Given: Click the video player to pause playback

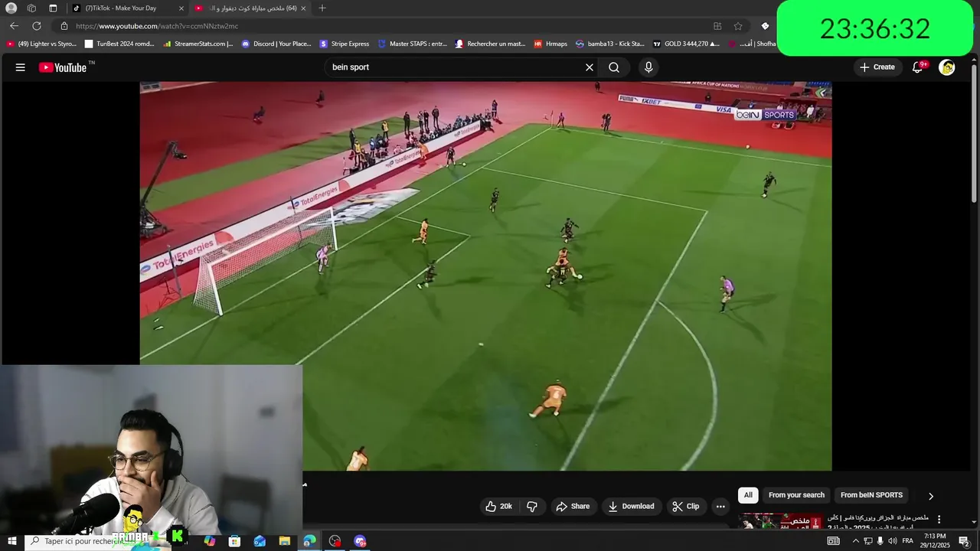Looking at the screenshot, I should tap(485, 276).
